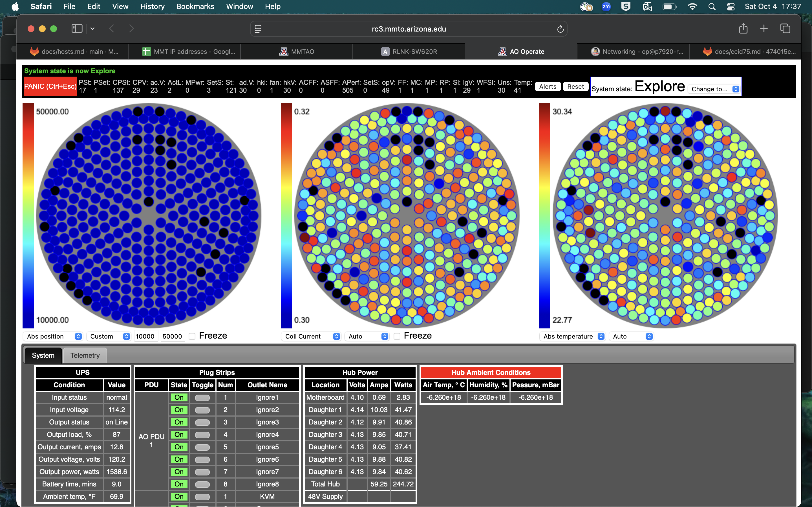Viewport: 812px width, 507px height.
Task: Click the Abs position color scale bar
Action: (28, 215)
